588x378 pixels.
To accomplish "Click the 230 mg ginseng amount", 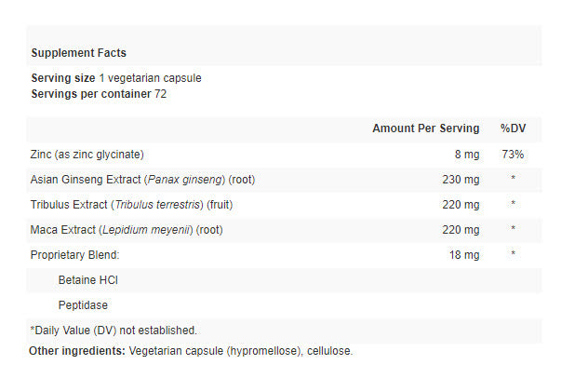I will tap(461, 179).
